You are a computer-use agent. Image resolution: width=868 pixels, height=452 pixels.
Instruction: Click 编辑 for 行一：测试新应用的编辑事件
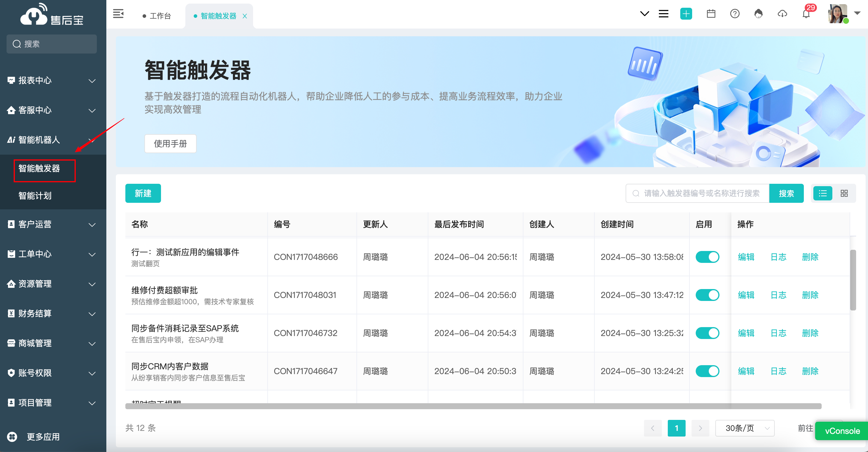tap(746, 257)
